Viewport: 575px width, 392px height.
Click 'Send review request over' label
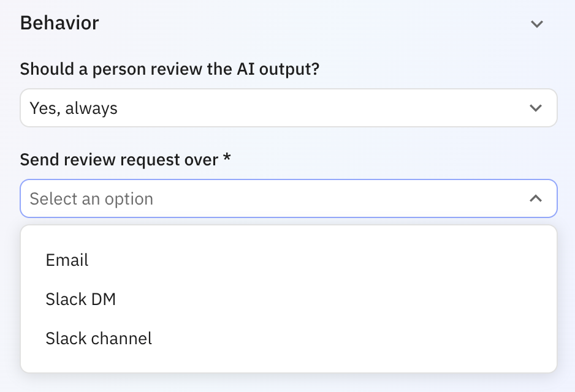[x=119, y=160]
